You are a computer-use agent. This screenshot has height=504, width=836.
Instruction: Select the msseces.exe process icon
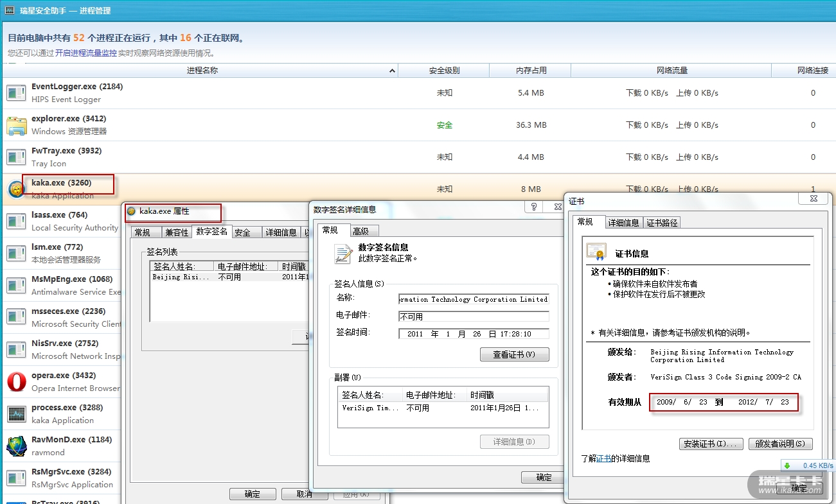[16, 318]
